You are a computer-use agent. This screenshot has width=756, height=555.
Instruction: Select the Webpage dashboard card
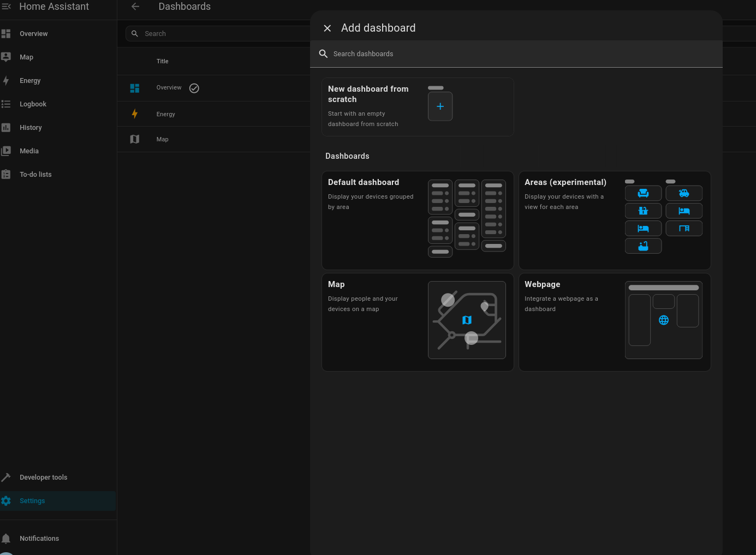click(615, 323)
